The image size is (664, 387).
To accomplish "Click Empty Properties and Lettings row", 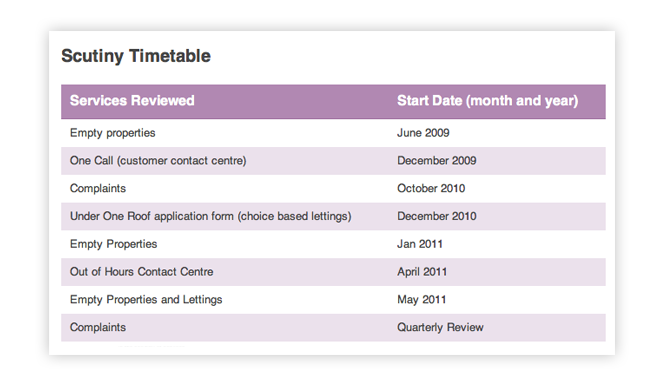I will tap(333, 300).
